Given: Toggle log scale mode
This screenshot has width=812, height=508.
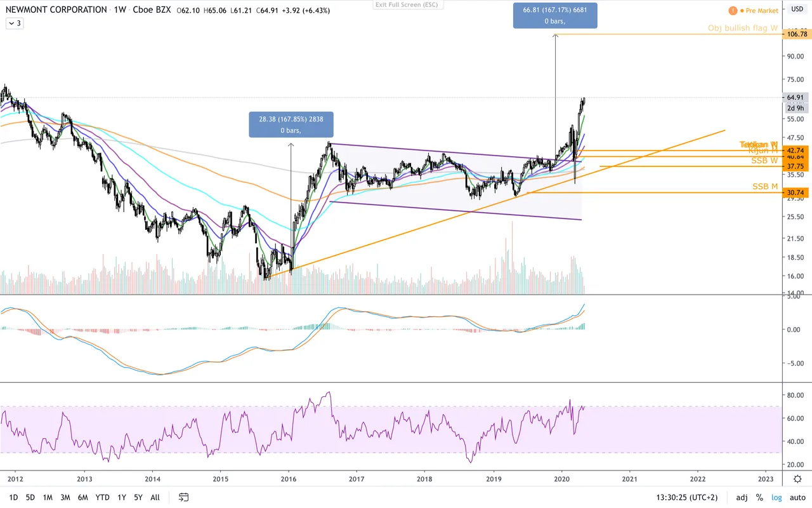Looking at the screenshot, I should [x=776, y=497].
